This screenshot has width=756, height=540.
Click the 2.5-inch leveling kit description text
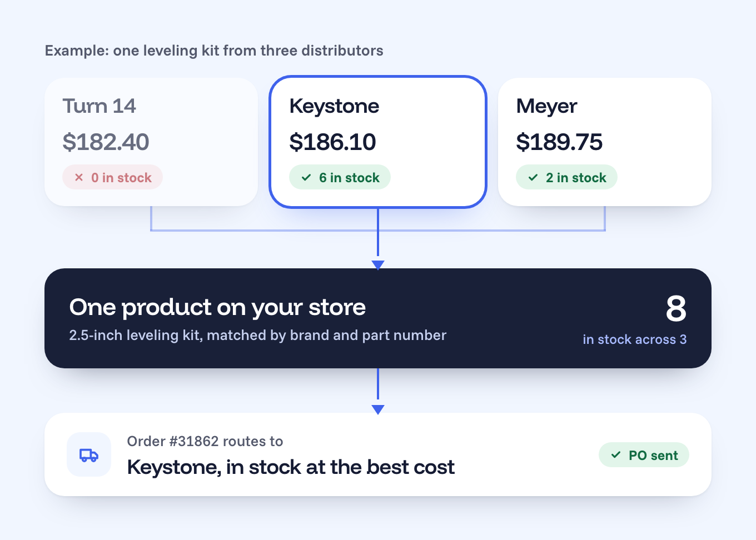[x=257, y=335]
